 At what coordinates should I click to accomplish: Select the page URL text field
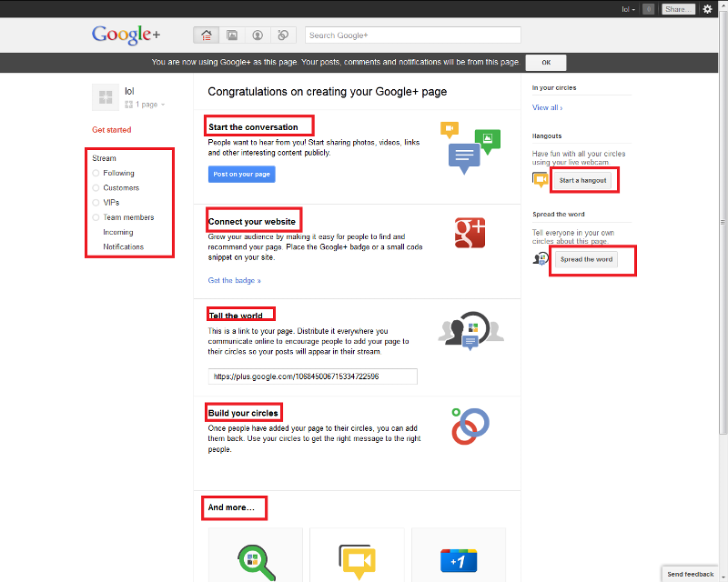point(313,376)
